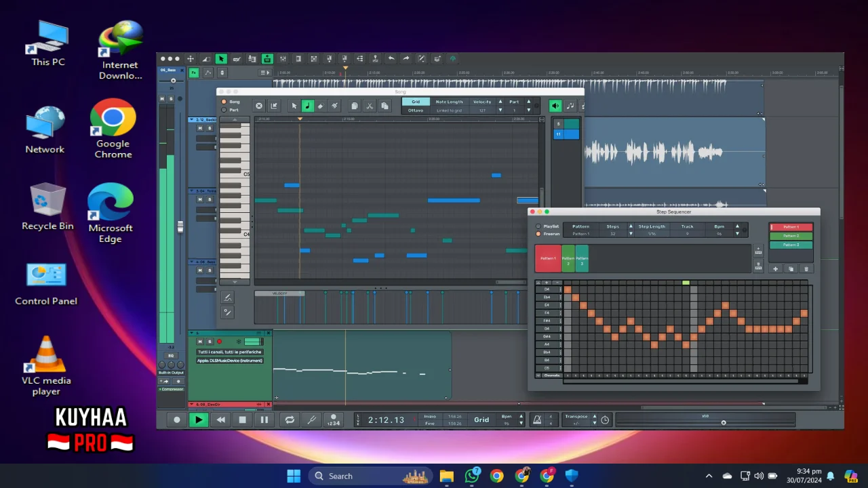Image resolution: width=868 pixels, height=488 pixels.
Task: Select the note pencil tool in piano roll
Action: point(307,106)
